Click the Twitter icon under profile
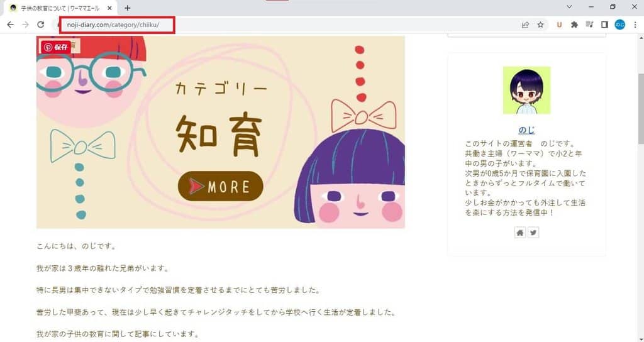This screenshot has height=342, width=644. (x=533, y=233)
